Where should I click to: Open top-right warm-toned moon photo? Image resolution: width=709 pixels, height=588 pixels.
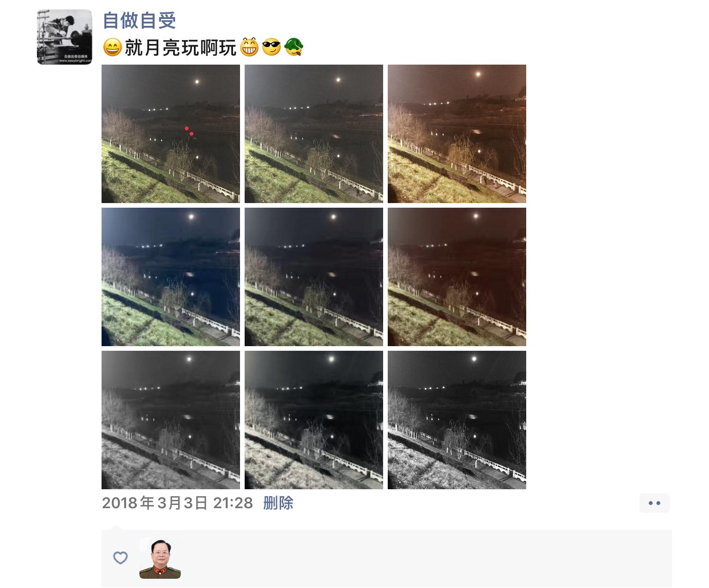(457, 134)
